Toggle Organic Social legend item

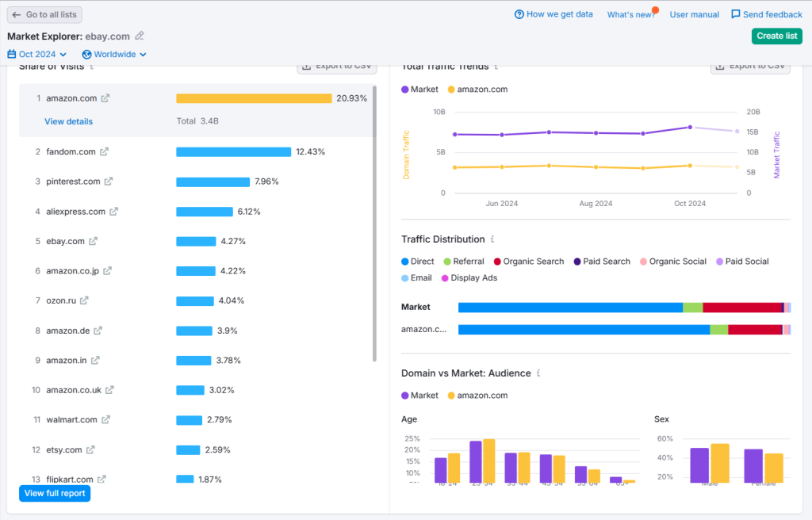673,262
